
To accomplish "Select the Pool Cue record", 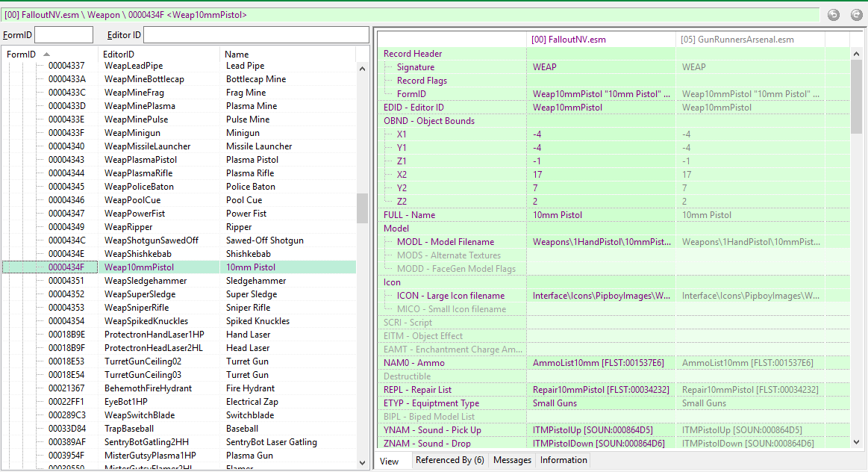I will (179, 200).
